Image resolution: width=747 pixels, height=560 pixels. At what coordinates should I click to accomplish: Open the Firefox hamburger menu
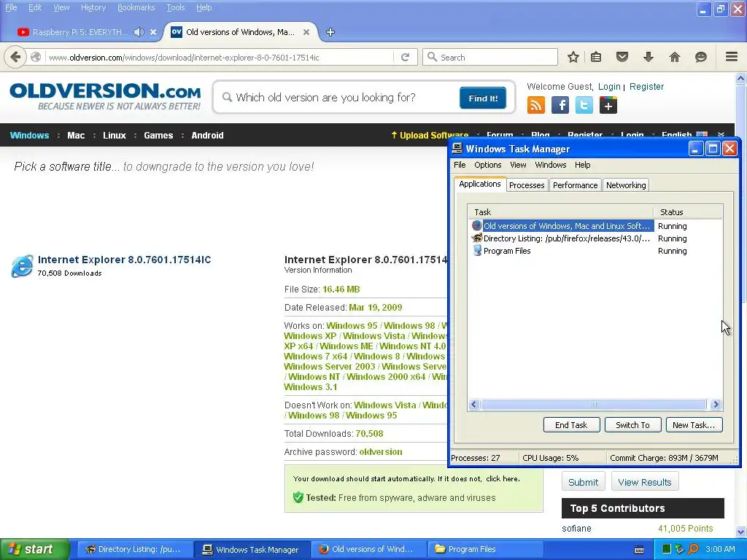click(732, 57)
